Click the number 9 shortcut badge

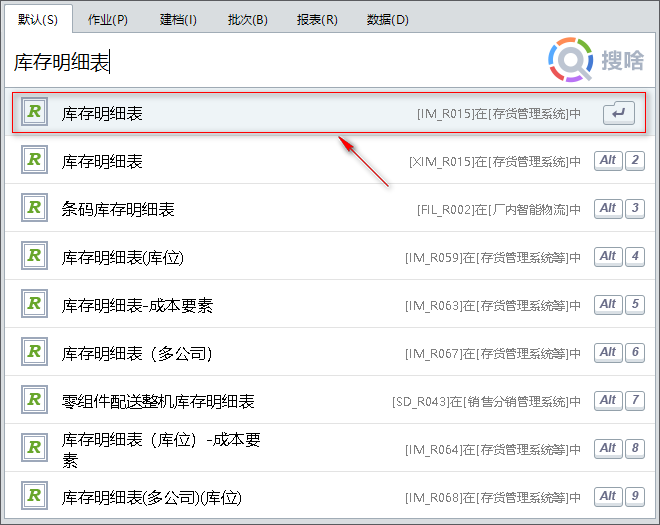point(635,497)
